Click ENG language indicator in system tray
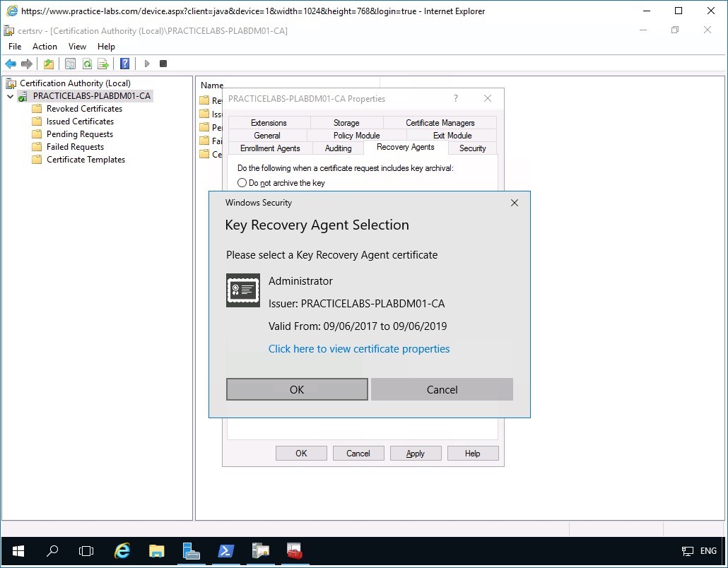Image resolution: width=728 pixels, height=568 pixels. point(708,551)
